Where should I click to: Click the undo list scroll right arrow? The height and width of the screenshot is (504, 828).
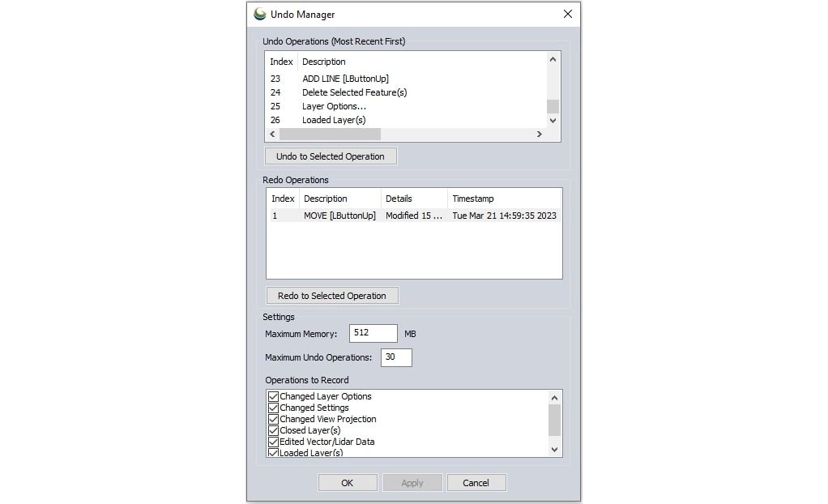539,135
